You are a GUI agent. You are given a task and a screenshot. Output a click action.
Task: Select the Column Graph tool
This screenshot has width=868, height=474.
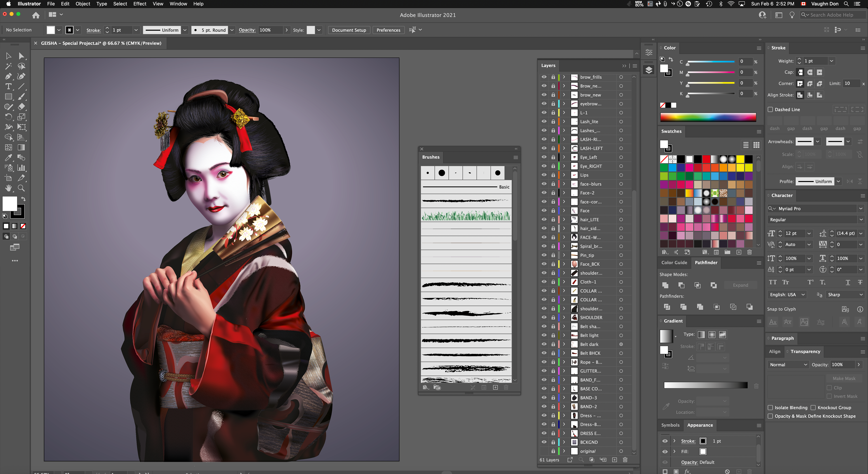pyautogui.click(x=21, y=167)
